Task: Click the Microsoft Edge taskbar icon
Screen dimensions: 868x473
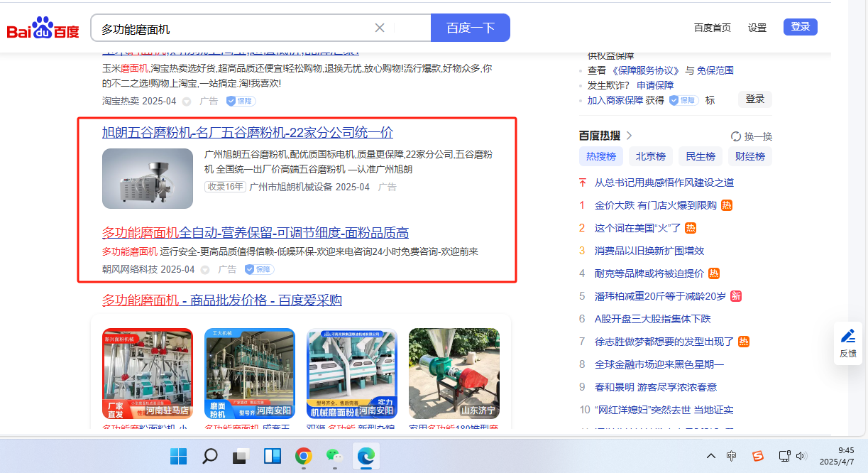Action: point(366,456)
